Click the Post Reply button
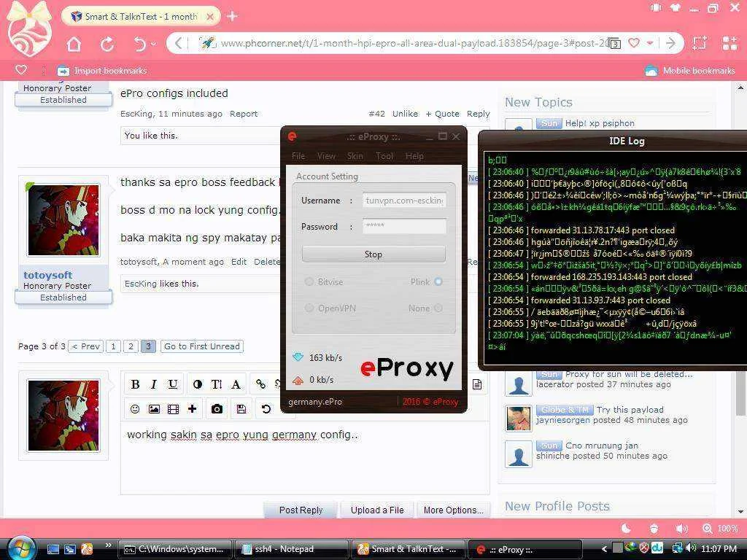The width and height of the screenshot is (747, 560). (301, 510)
